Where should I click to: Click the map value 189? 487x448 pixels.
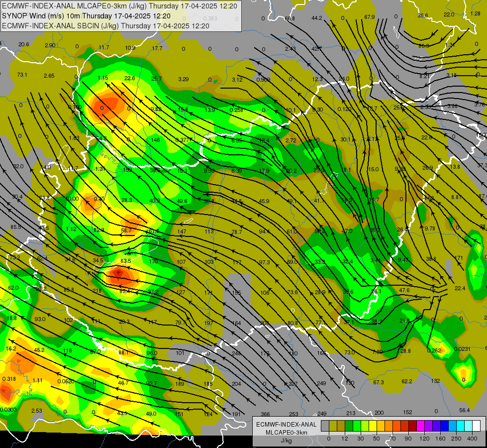(180, 384)
